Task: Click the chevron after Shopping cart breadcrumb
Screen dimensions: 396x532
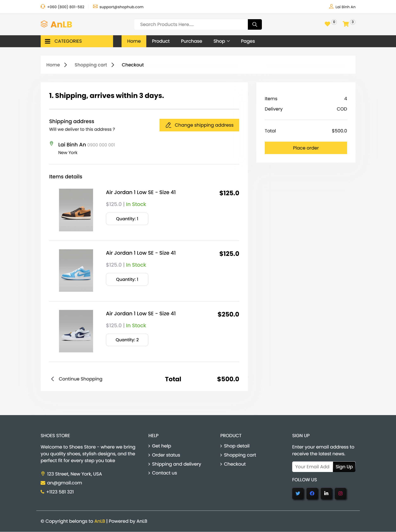Action: pos(113,65)
